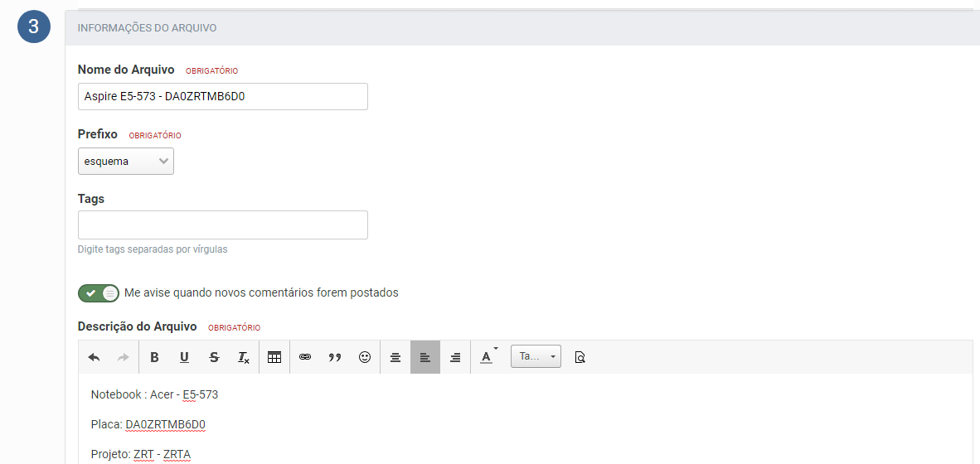Align text to the right
This screenshot has width=980, height=464.
point(455,357)
